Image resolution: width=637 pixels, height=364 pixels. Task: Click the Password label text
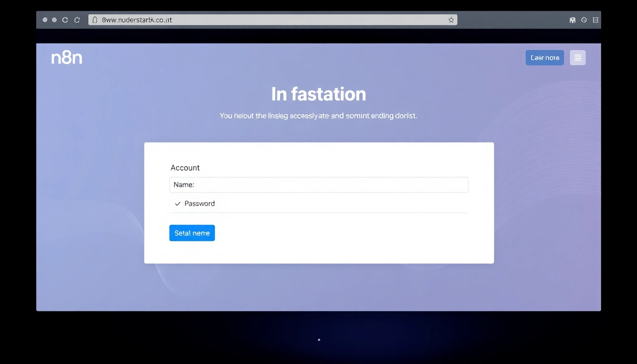tap(200, 204)
